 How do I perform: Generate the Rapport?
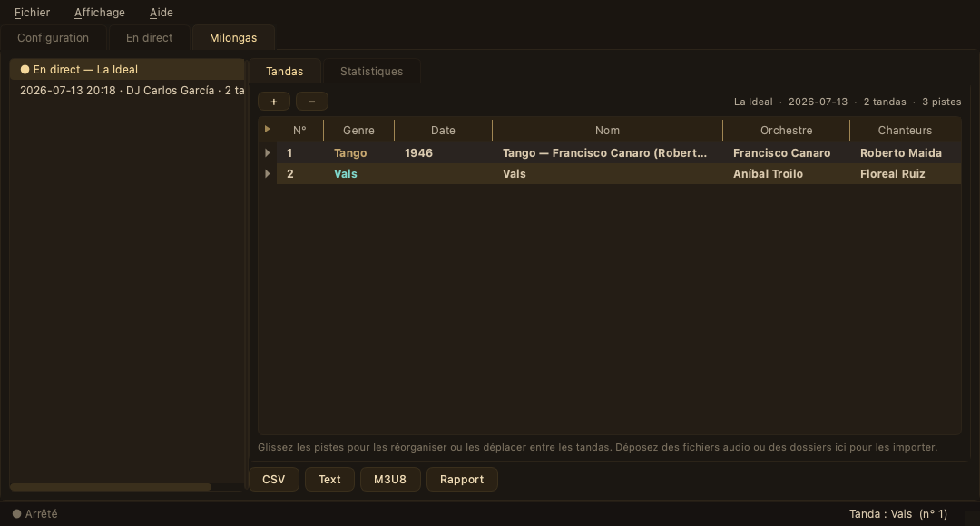462,479
